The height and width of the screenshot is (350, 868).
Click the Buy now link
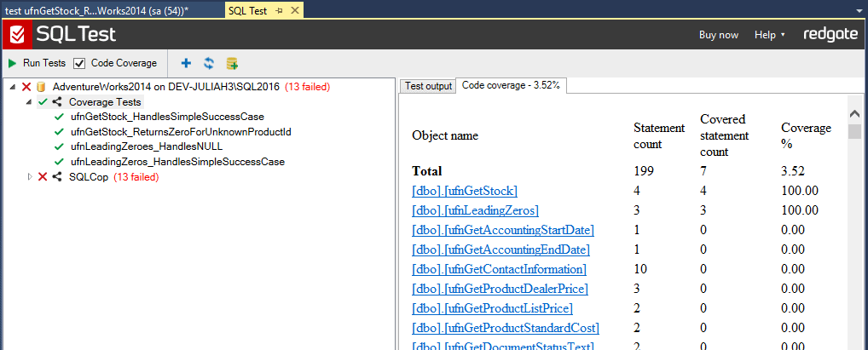(x=719, y=35)
